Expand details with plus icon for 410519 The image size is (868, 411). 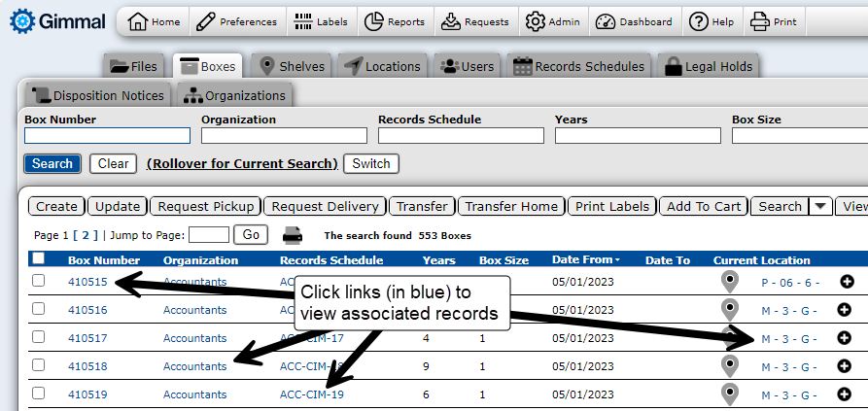[x=844, y=394]
